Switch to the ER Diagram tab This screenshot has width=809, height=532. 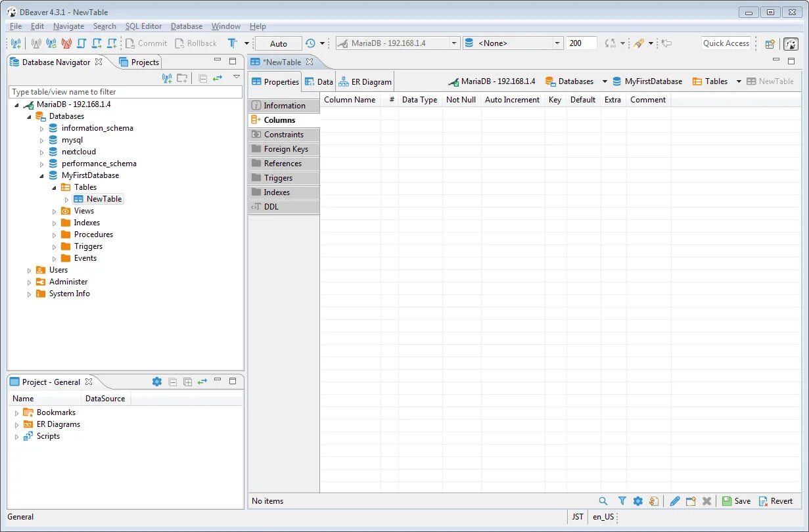365,82
